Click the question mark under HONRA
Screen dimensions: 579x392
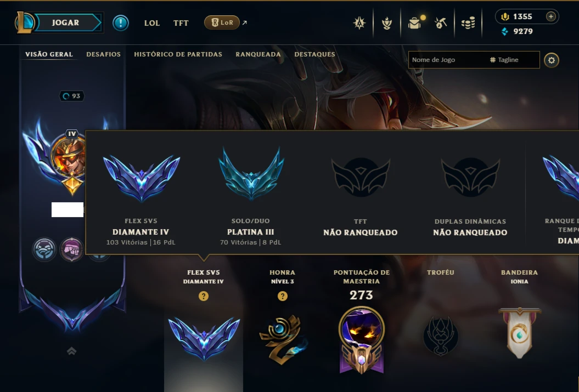pyautogui.click(x=283, y=296)
